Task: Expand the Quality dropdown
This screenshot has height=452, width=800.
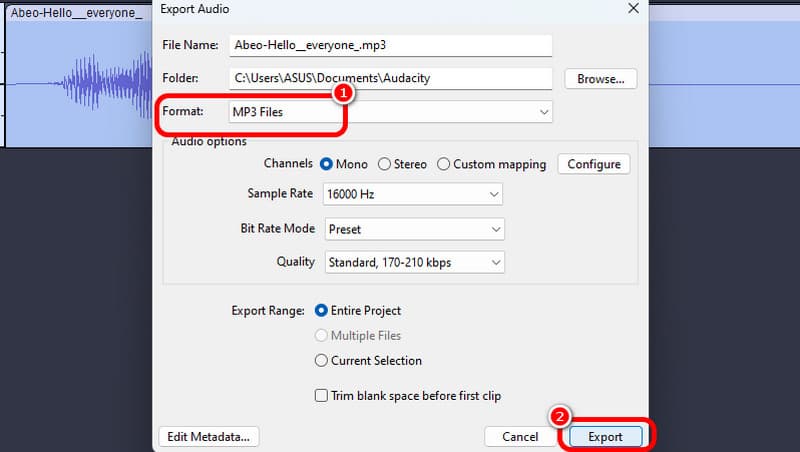Action: point(414,262)
